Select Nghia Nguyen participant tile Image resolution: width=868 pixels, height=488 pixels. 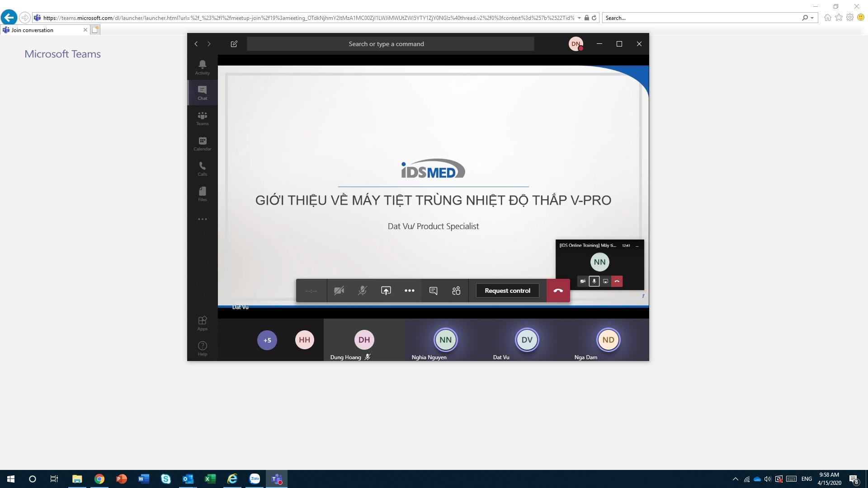pos(445,340)
